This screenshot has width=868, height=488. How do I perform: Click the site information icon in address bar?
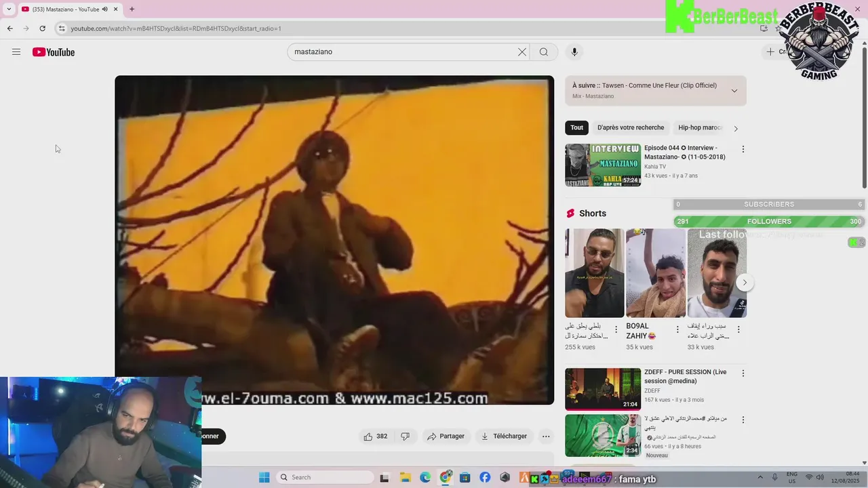[x=62, y=28]
